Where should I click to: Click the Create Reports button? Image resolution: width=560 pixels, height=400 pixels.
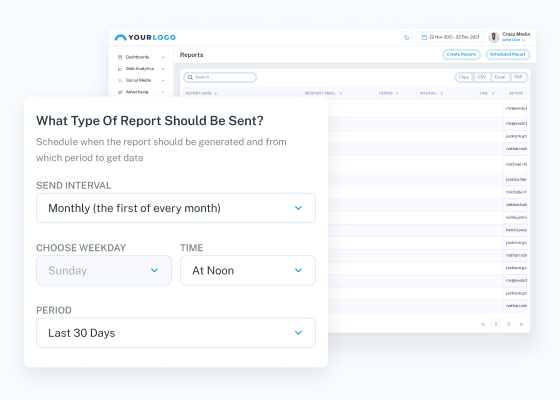pos(461,55)
